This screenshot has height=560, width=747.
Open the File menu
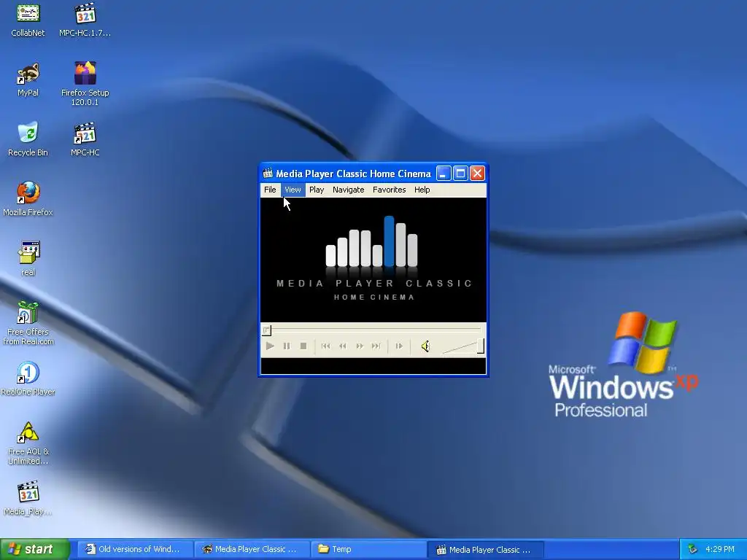[270, 190]
